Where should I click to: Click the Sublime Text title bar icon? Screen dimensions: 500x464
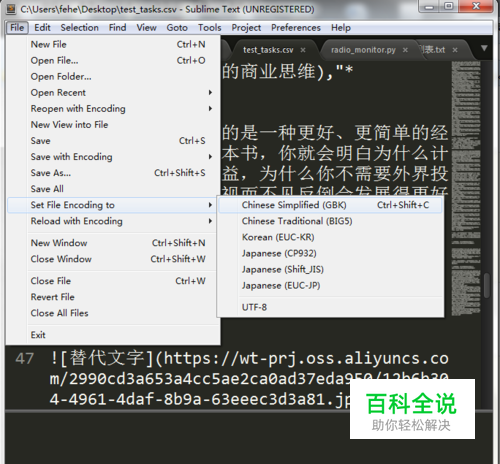11,9
